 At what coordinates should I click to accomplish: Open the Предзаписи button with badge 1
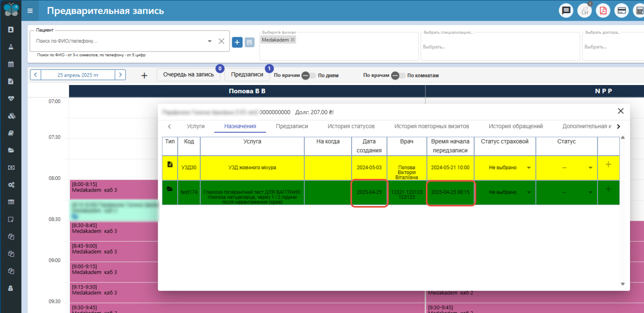(x=247, y=75)
